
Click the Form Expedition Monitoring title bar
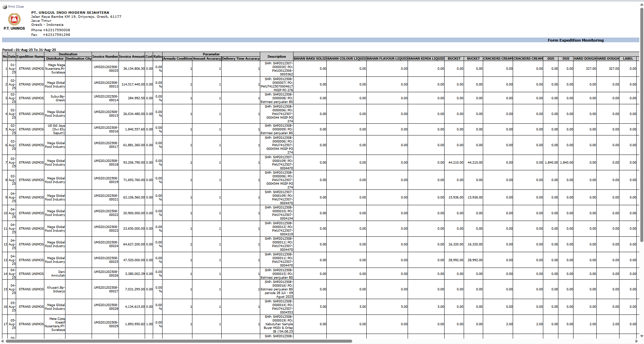pos(576,40)
